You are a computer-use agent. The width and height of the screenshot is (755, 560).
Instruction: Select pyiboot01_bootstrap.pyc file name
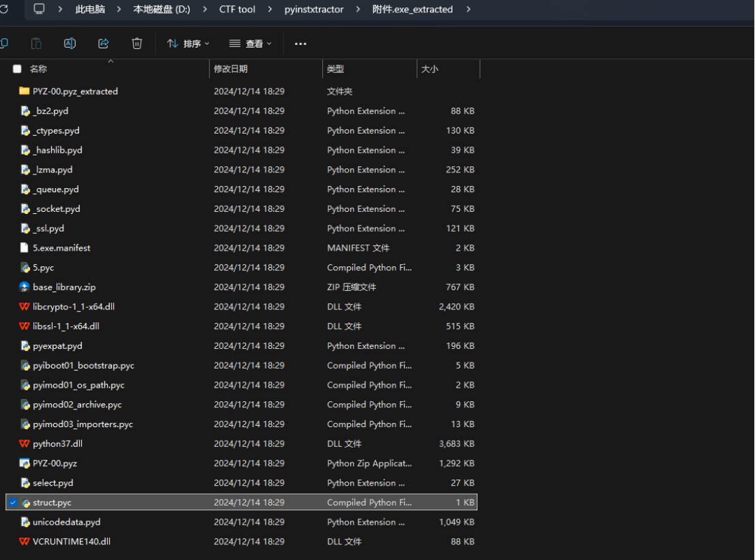click(x=84, y=365)
